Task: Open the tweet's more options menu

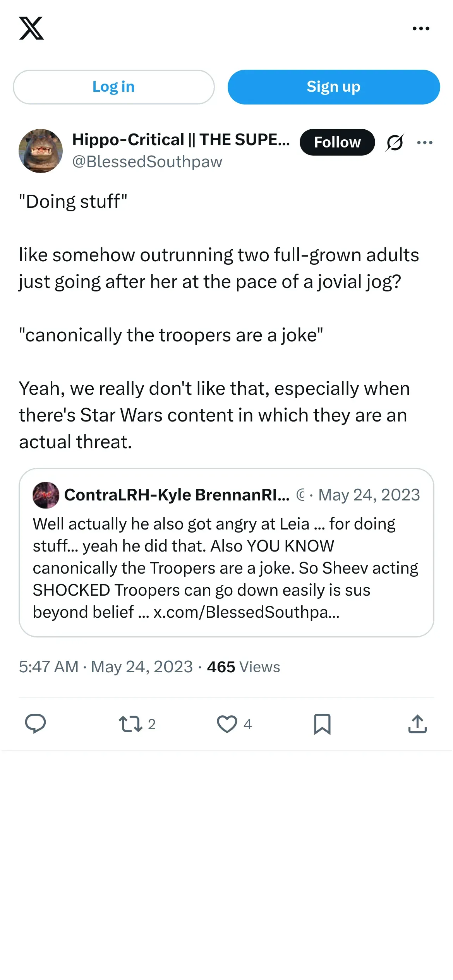Action: point(425,142)
